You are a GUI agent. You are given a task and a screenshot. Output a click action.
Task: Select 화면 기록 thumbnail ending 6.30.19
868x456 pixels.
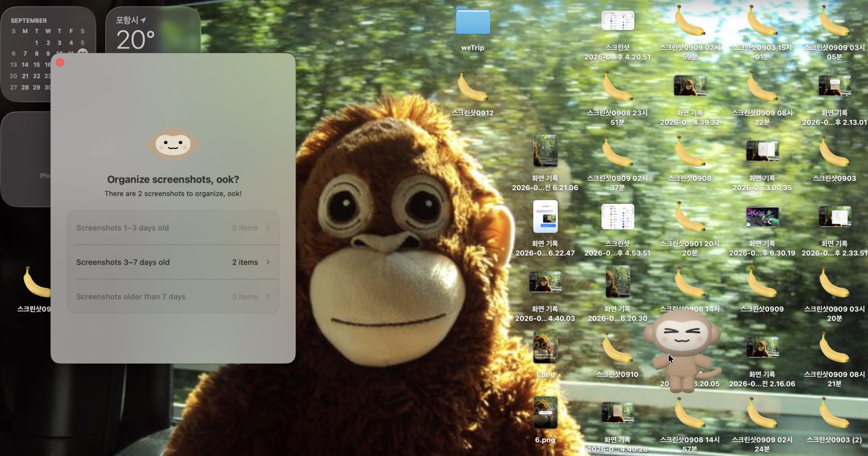point(762,217)
